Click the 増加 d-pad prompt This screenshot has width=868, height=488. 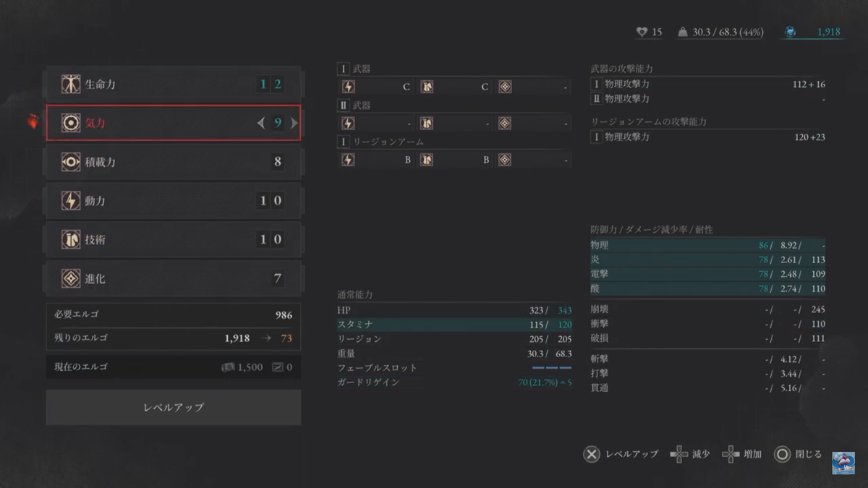click(731, 455)
